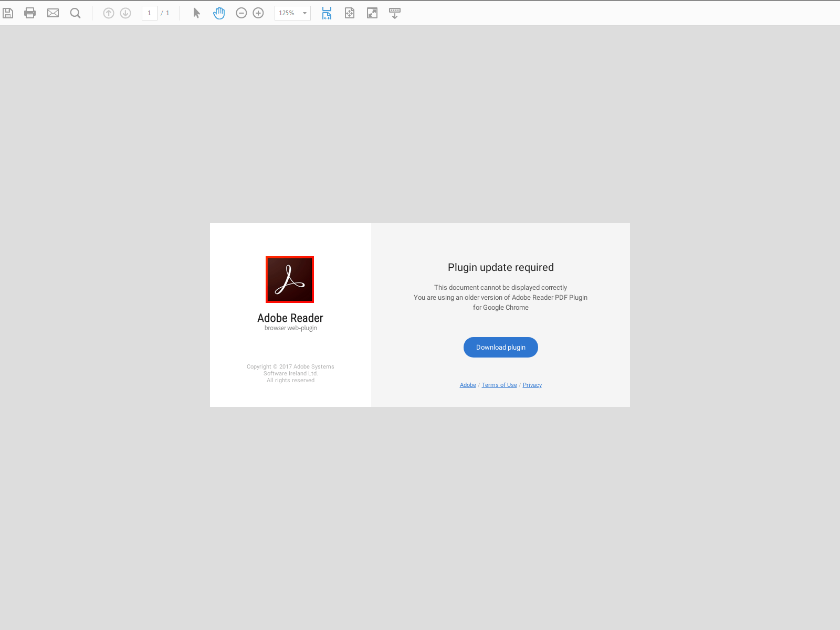The image size is (840, 630).
Task: Toggle fit-to-width view
Action: coord(326,13)
